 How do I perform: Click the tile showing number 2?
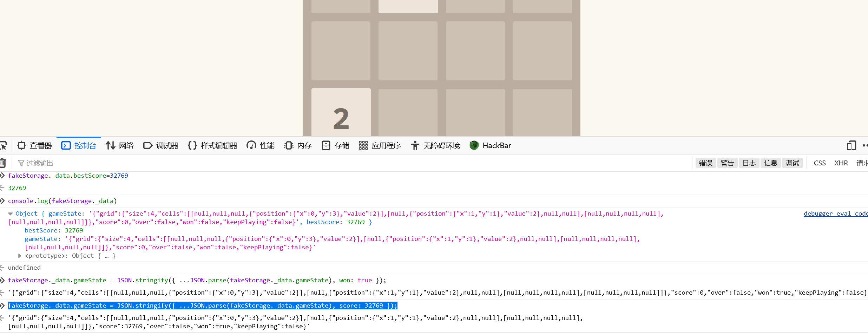coord(341,112)
